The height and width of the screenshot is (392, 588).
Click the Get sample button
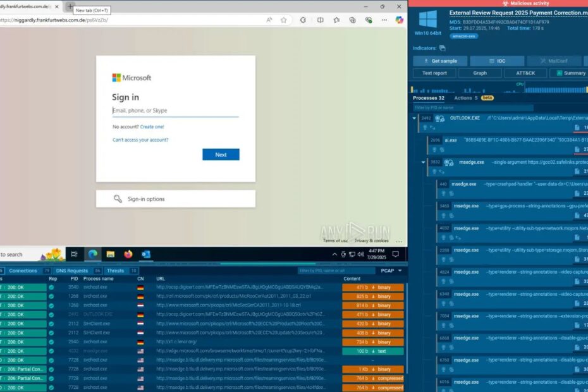coord(440,61)
